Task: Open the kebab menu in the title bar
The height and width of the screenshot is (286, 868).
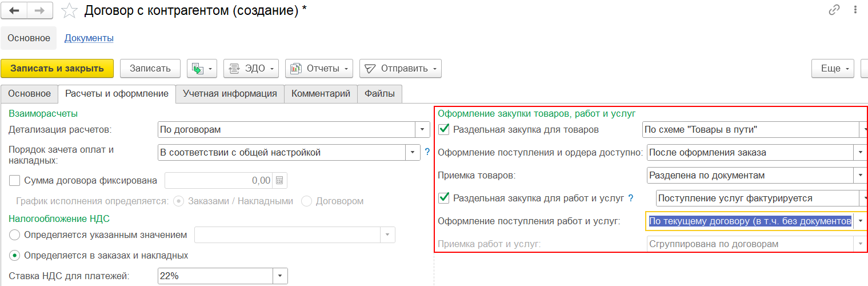Action: point(855,10)
